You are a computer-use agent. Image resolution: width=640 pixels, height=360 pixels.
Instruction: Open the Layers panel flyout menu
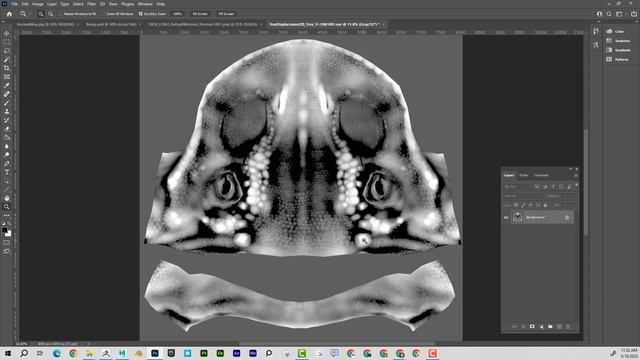click(576, 176)
